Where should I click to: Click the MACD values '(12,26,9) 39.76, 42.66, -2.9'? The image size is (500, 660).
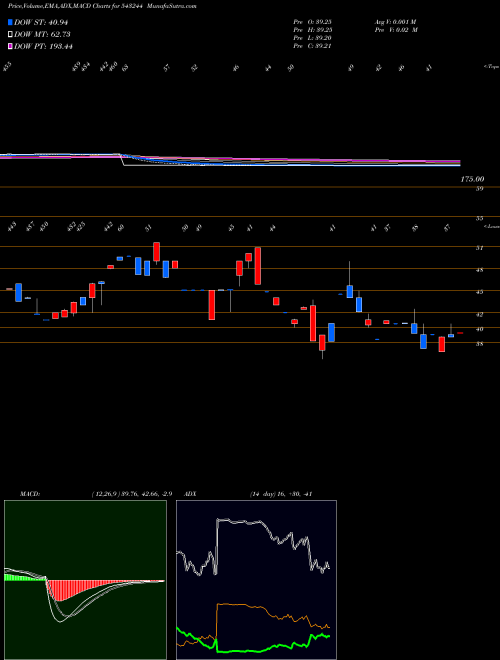click(132, 494)
